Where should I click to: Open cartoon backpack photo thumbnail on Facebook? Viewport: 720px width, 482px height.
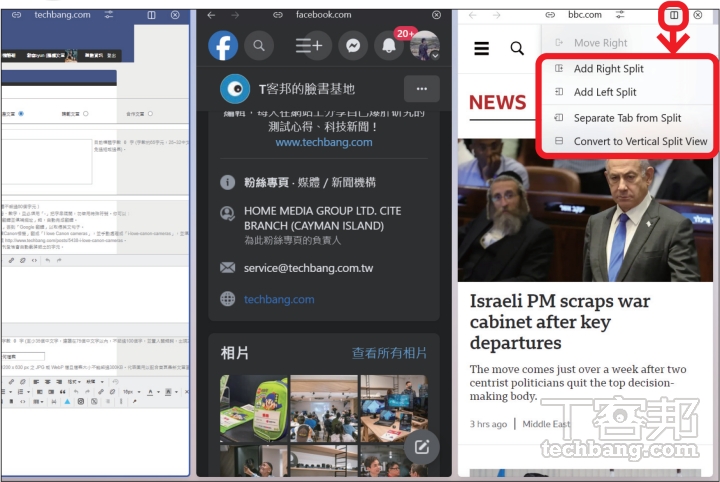tap(254, 409)
